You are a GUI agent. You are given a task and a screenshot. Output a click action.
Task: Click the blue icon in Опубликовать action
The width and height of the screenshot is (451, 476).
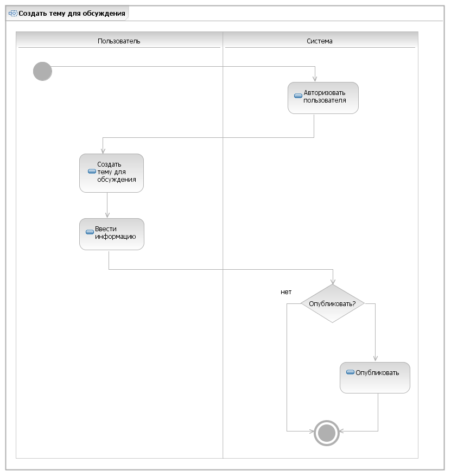tap(350, 372)
